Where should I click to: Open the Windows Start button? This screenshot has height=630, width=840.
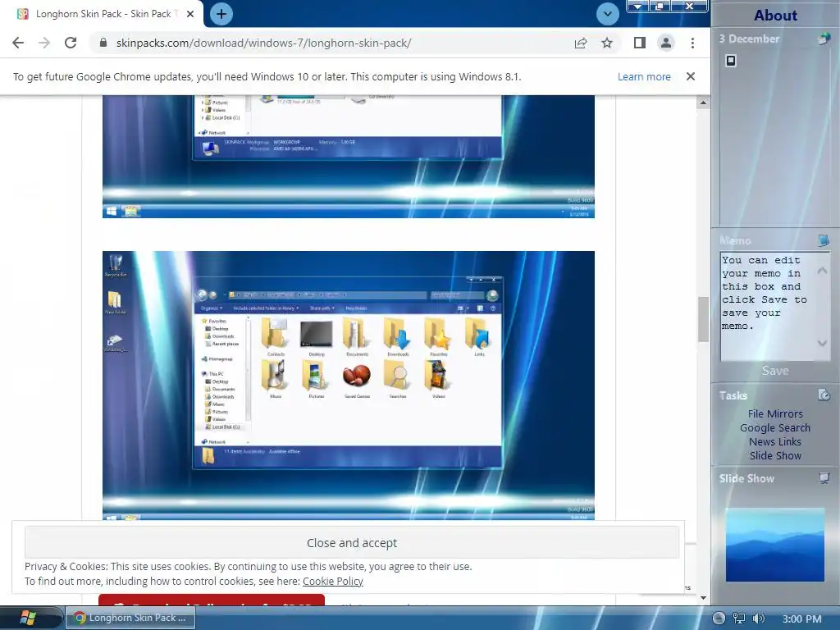[x=28, y=618]
